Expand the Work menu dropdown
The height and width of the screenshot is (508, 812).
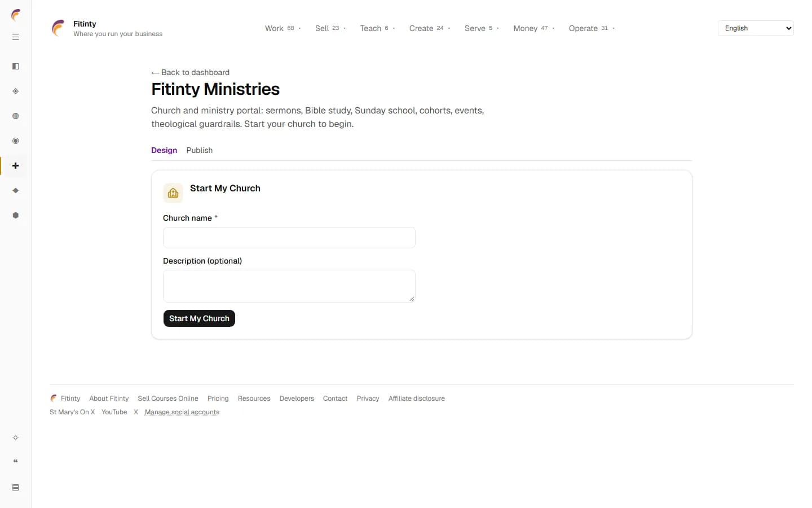[283, 28]
